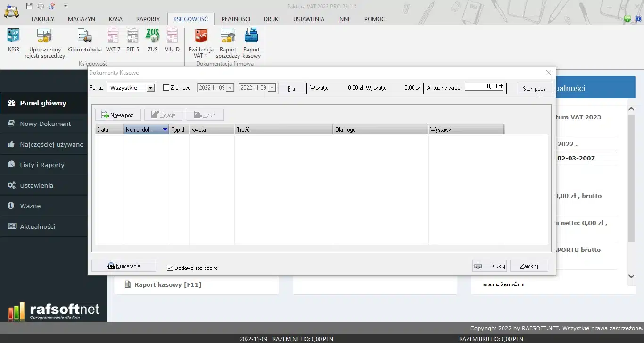Open Raport kasowy ribbon icon

pyautogui.click(x=251, y=42)
